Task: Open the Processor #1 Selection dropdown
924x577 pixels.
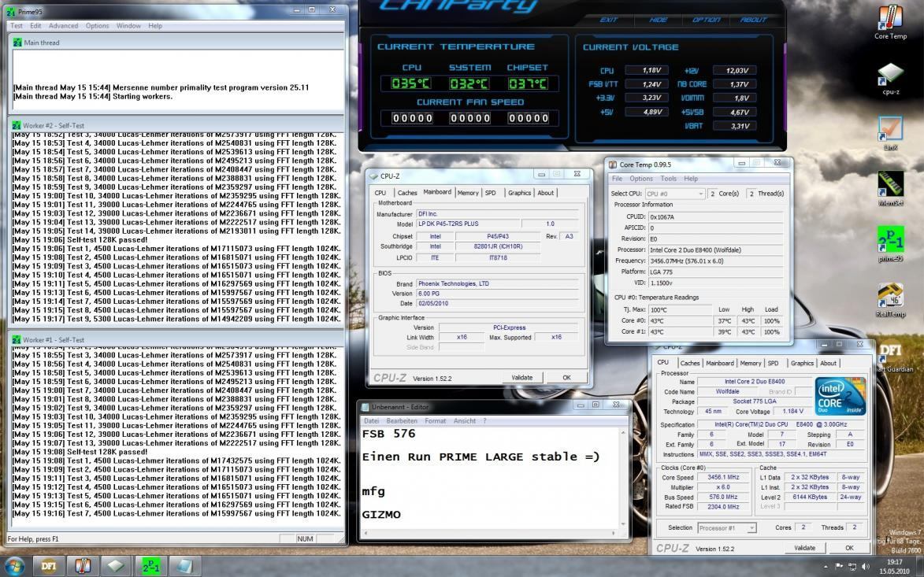Action: (726, 528)
